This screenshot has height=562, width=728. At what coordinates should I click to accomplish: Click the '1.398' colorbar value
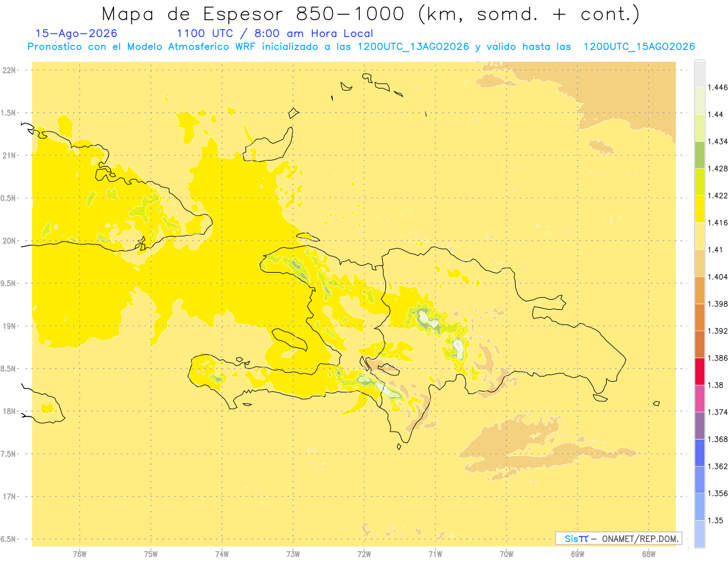(x=718, y=304)
